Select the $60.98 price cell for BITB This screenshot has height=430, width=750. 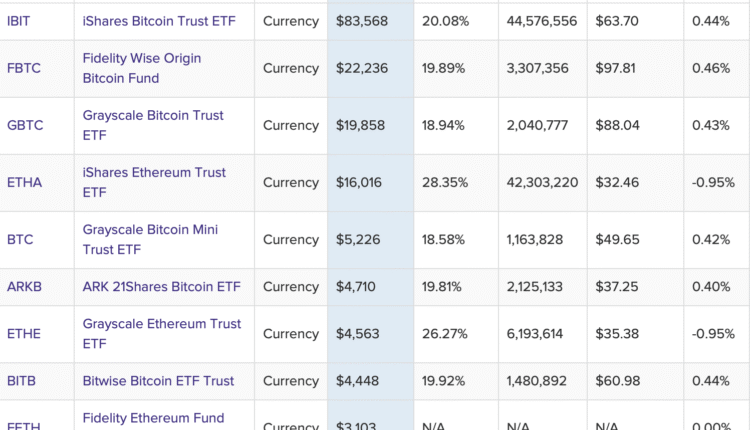(x=618, y=381)
